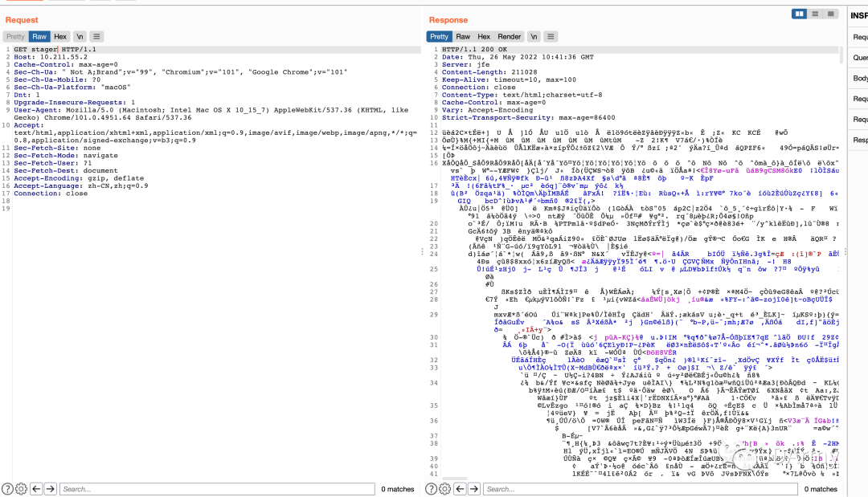Click the Response horizontal scrollbar thumb
868x497 pixels.
pyautogui.click(x=455, y=479)
